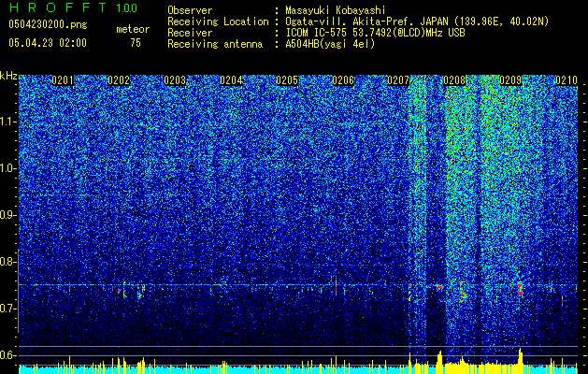
Task: Click the Observer label
Action: tap(190, 10)
